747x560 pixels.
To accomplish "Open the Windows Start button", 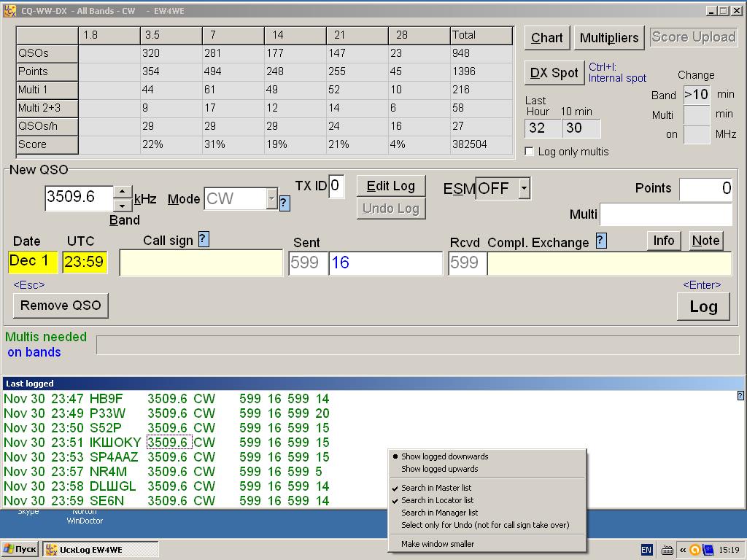I will click(20, 550).
